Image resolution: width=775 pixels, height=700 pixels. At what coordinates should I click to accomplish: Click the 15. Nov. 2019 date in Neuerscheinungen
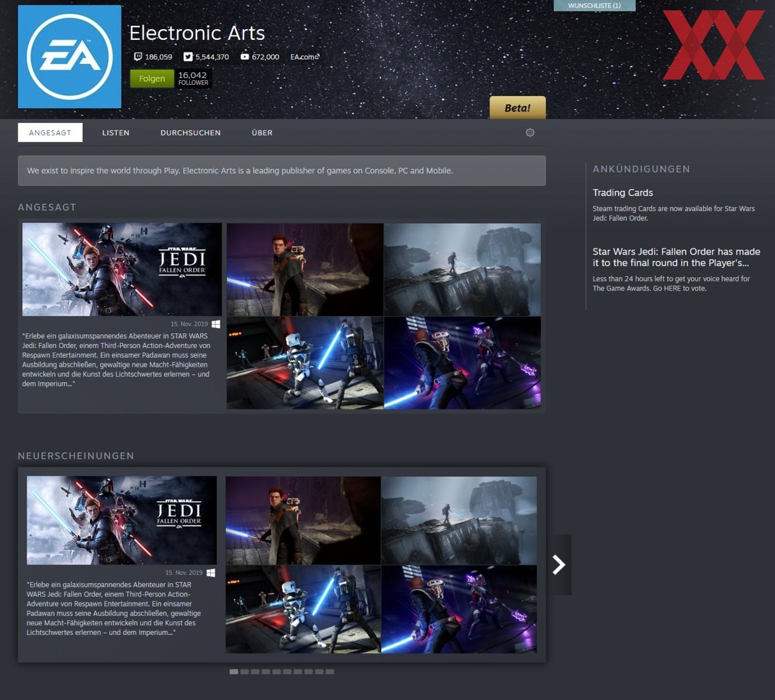[184, 572]
